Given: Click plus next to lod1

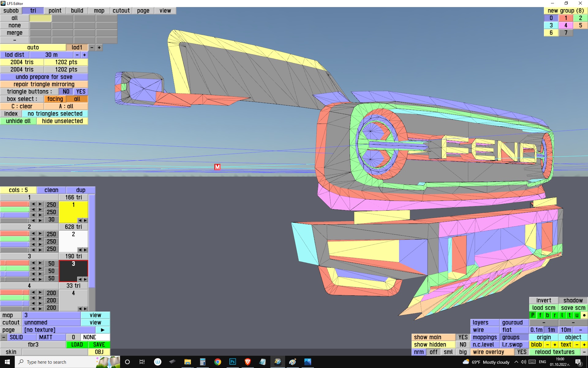Looking at the screenshot, I should (99, 47).
